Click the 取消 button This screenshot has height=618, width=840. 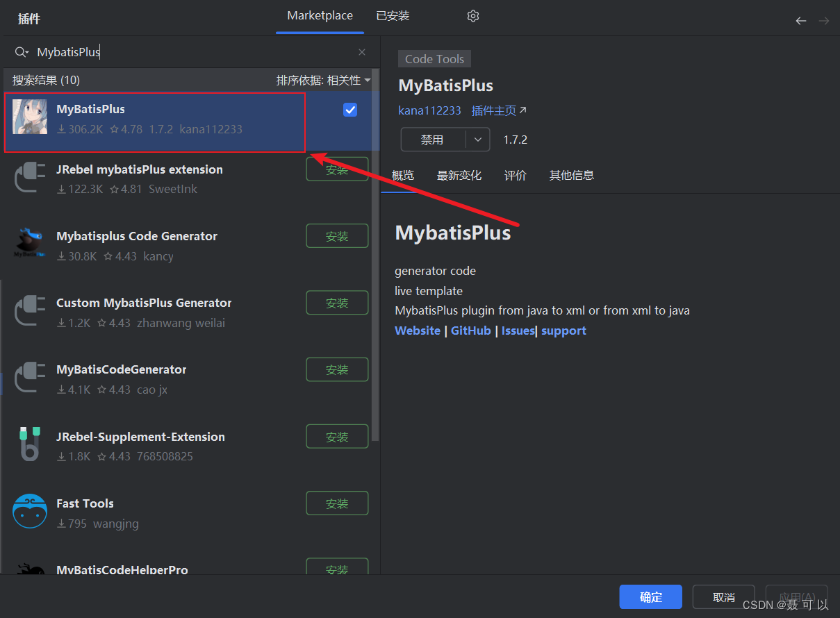pyautogui.click(x=724, y=597)
